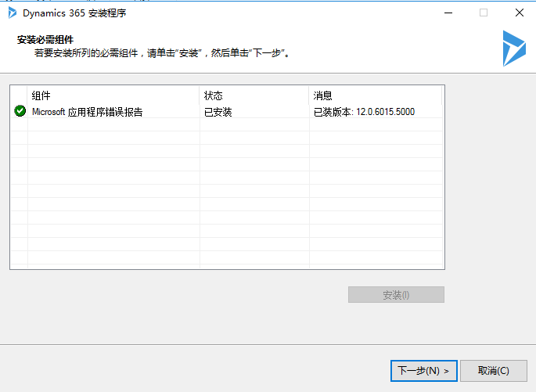Click the Dynamics 365 安装程序 window title
This screenshot has width=536, height=392.
(x=74, y=13)
